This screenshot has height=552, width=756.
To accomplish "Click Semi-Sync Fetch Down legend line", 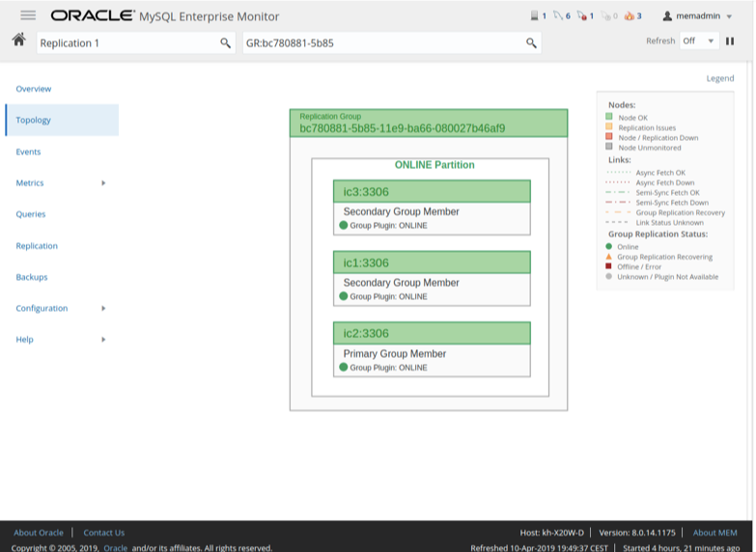I will (618, 203).
